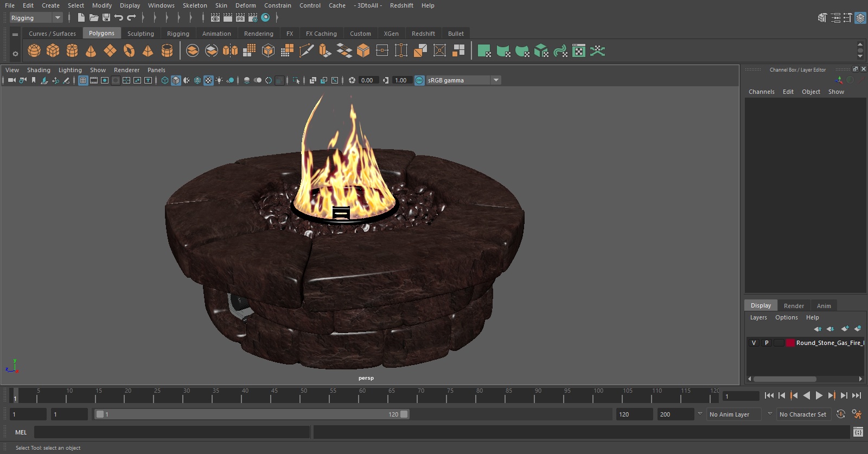Toggle the auto keyframe button
The height and width of the screenshot is (454, 868).
click(841, 414)
